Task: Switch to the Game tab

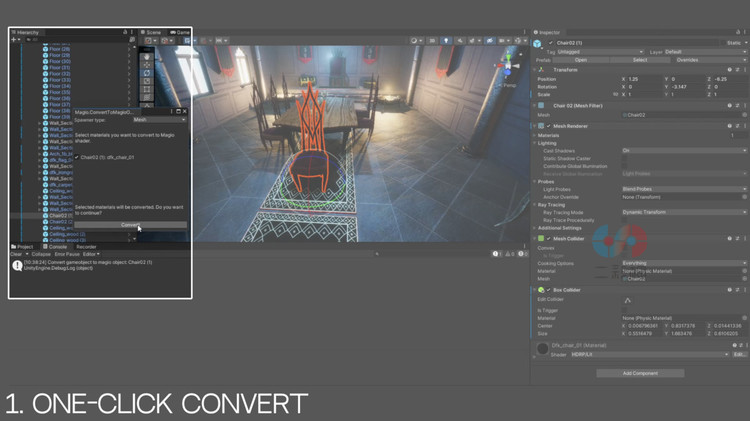Action: tap(180, 32)
